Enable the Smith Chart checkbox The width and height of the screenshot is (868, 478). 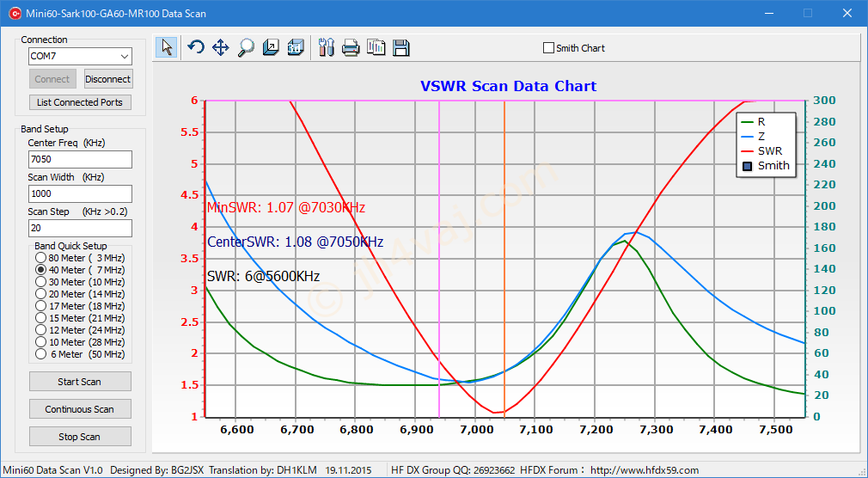point(548,48)
